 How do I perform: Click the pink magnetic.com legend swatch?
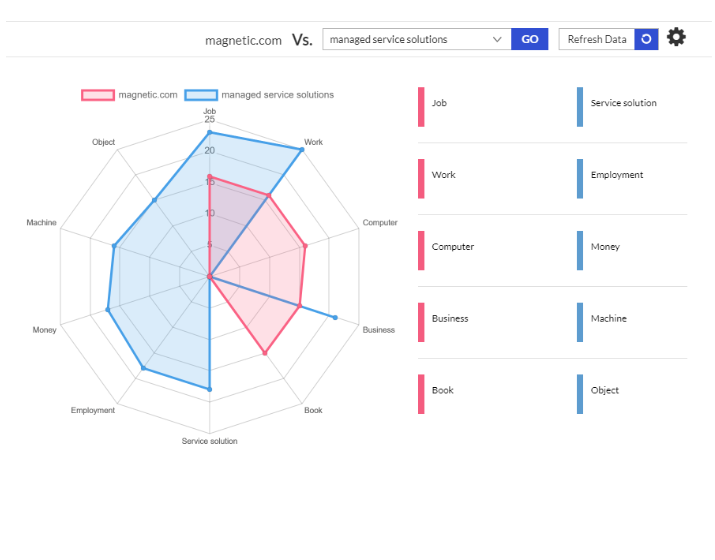point(98,95)
